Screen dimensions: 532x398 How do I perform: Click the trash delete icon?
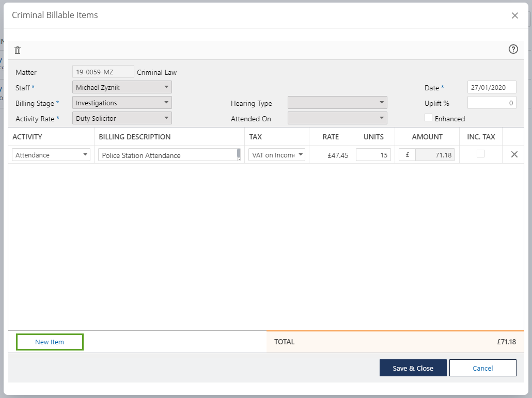[x=18, y=50]
